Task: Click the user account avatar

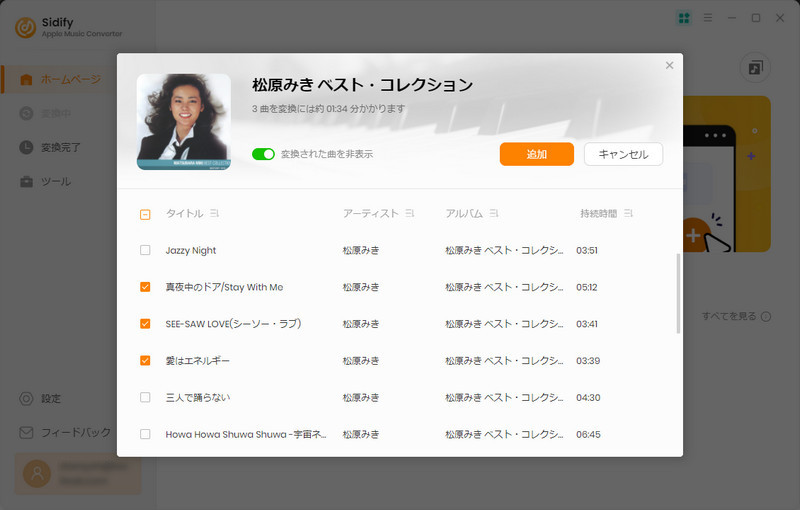Action: pyautogui.click(x=37, y=473)
